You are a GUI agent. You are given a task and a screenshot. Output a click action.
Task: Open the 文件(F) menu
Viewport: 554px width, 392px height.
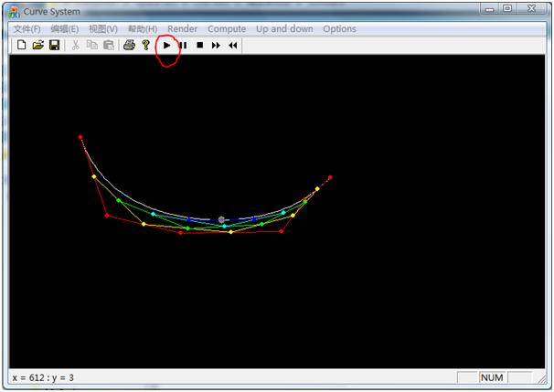pos(27,29)
